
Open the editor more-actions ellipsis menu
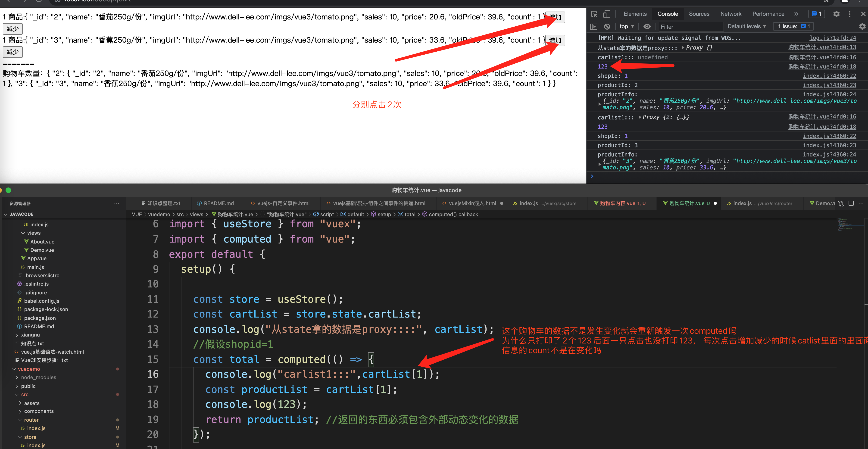tap(861, 203)
